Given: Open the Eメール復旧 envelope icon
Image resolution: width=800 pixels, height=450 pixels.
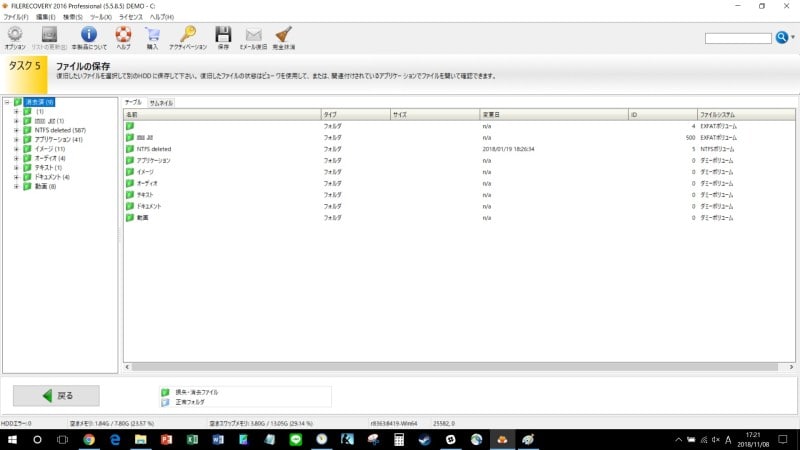Looking at the screenshot, I should point(254,37).
